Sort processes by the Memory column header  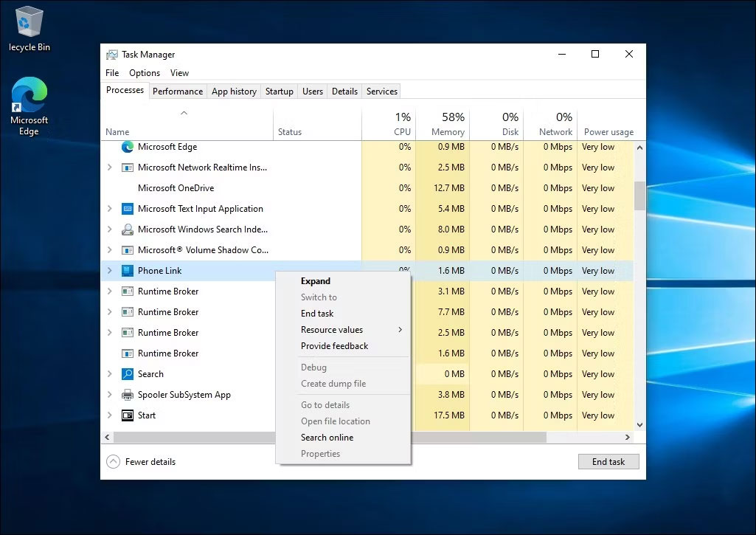point(448,124)
